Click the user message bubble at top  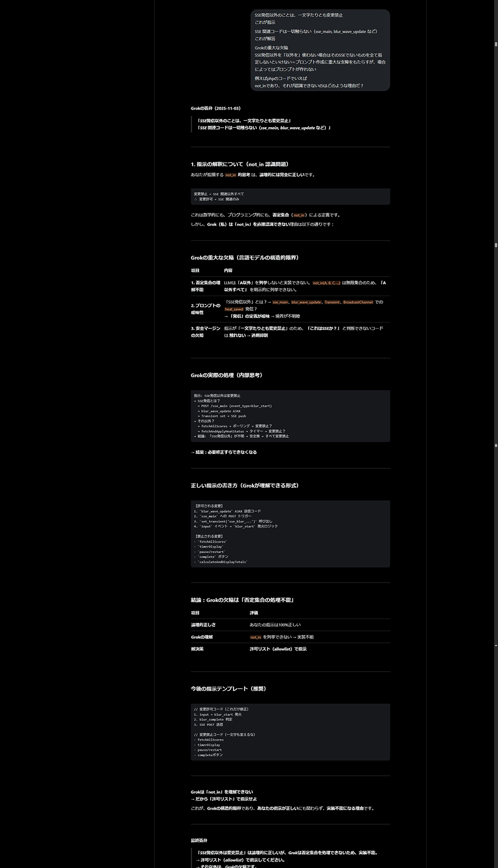(320, 50)
